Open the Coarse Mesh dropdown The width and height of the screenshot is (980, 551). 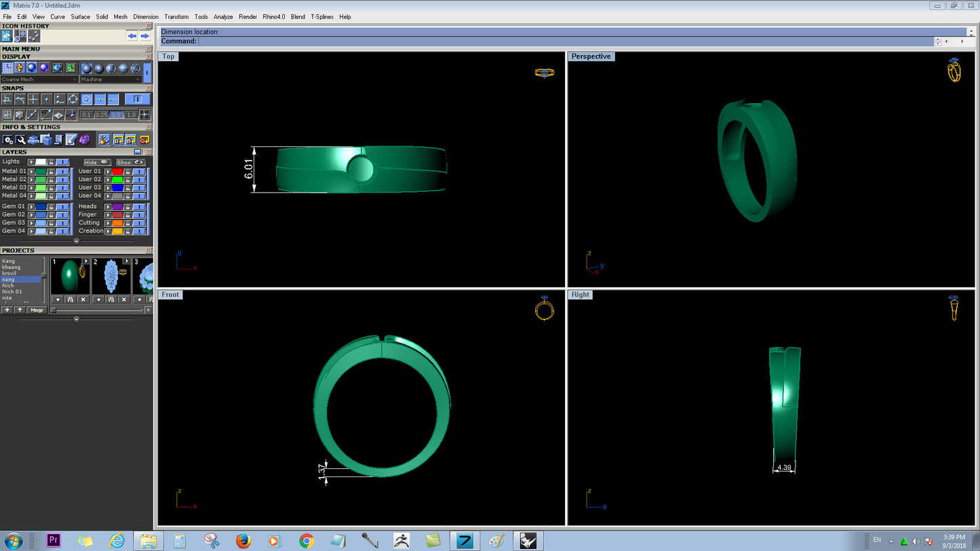[x=39, y=79]
